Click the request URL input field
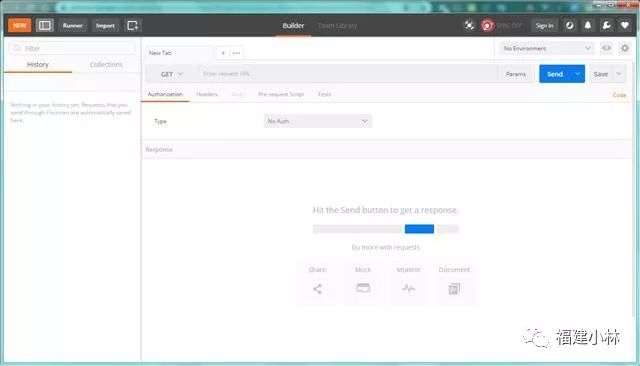Image resolution: width=640 pixels, height=366 pixels. tap(348, 74)
